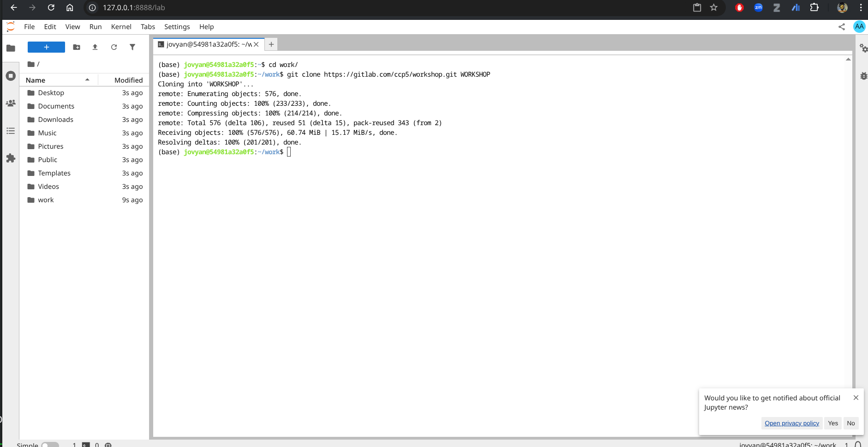Click the browser address bar URL
The image size is (868, 447).
(134, 7)
